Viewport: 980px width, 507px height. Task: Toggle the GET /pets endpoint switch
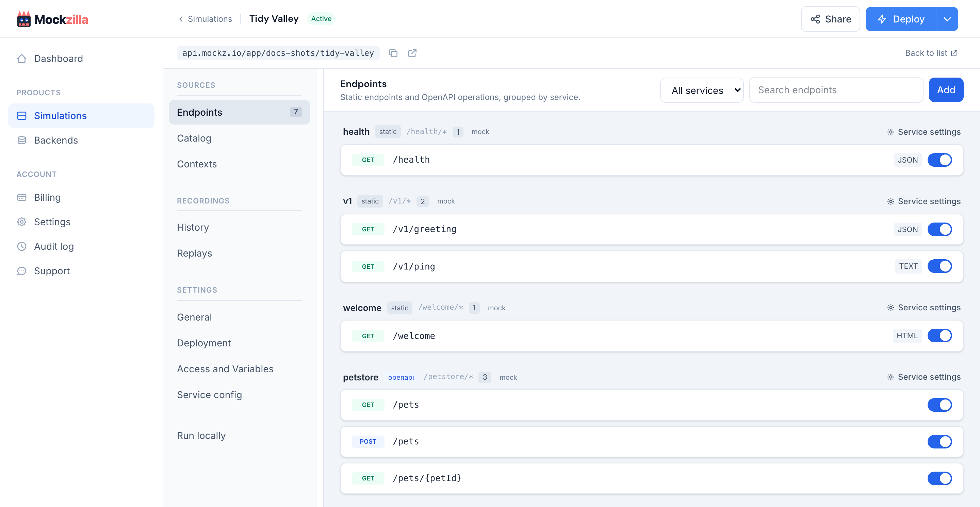(x=940, y=405)
